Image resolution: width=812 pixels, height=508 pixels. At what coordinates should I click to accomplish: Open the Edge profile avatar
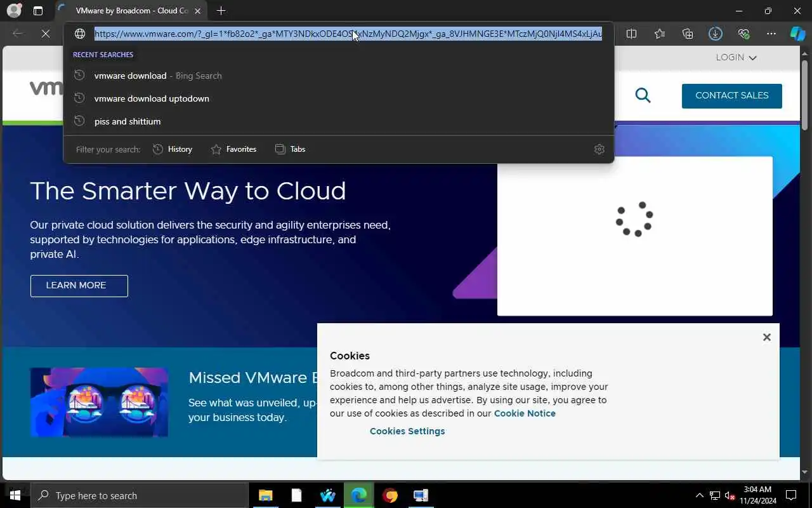(x=14, y=11)
